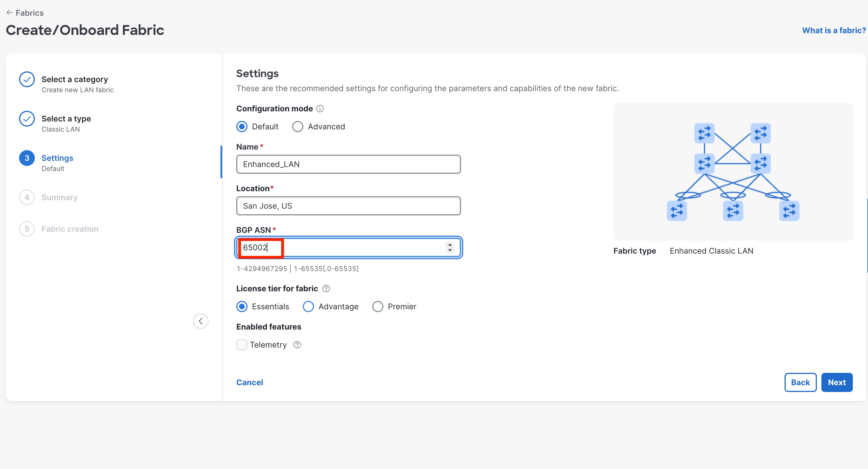Select the Advanced configuration mode

[297, 127]
